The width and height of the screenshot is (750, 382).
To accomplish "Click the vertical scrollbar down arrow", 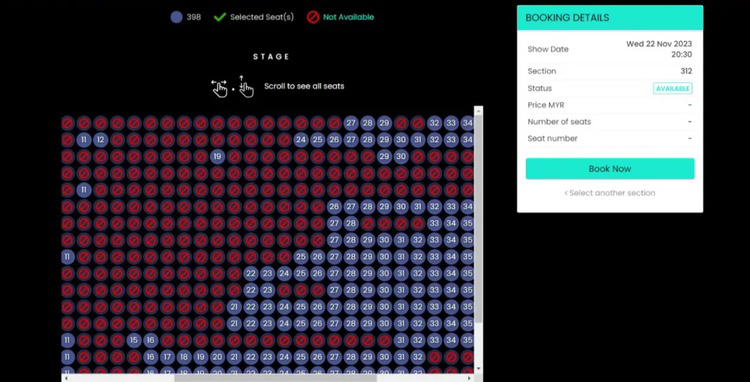I will point(478,369).
